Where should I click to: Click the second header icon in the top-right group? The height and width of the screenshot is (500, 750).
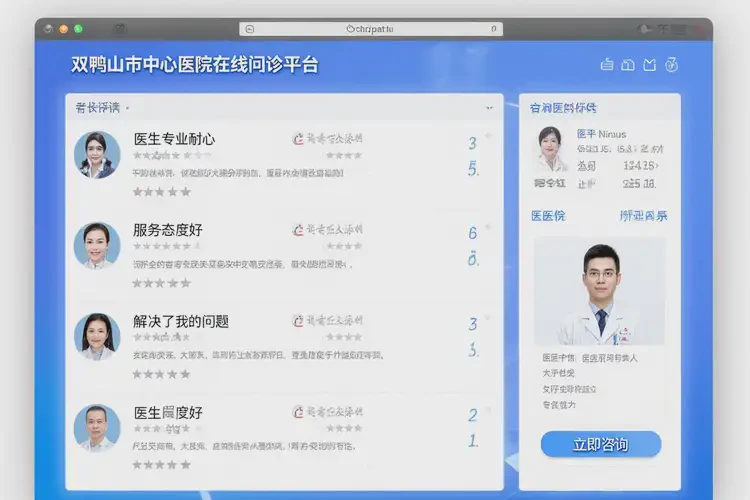[628, 65]
